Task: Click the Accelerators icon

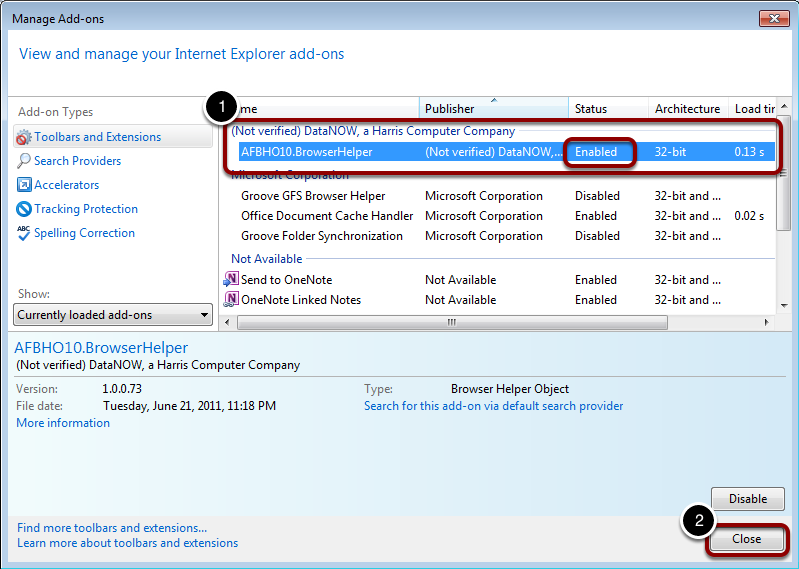Action: 23,184
